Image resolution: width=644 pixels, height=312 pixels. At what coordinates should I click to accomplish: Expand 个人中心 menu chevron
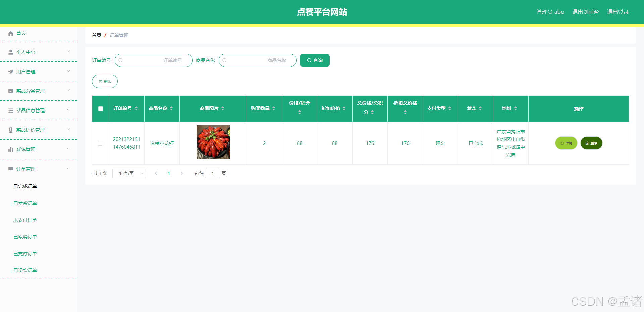(68, 51)
